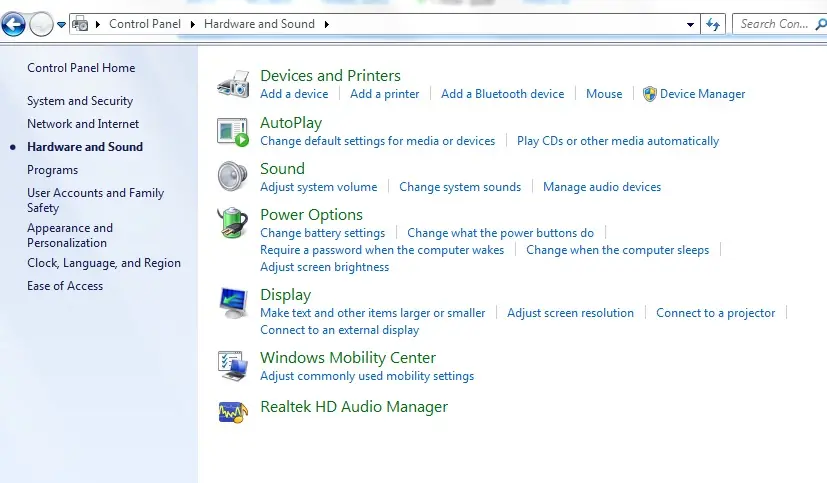This screenshot has height=483, width=827.
Task: Expand the arrow after Hardware and Sound breadcrumb
Action: click(326, 24)
